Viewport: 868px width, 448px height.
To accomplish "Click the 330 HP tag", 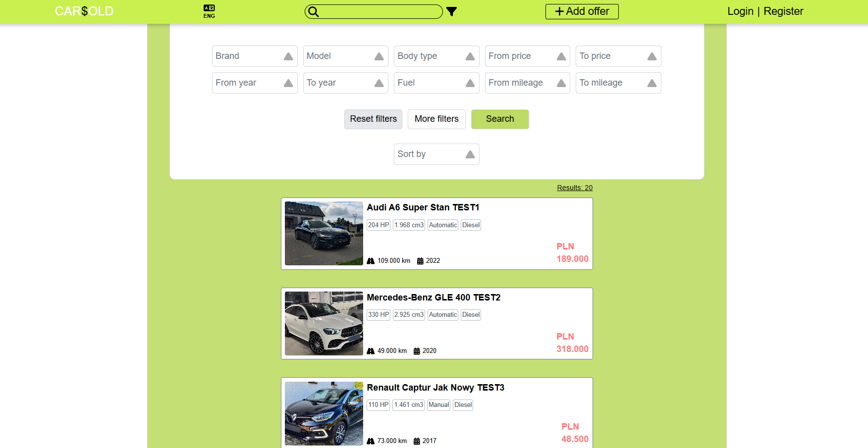I will 379,315.
